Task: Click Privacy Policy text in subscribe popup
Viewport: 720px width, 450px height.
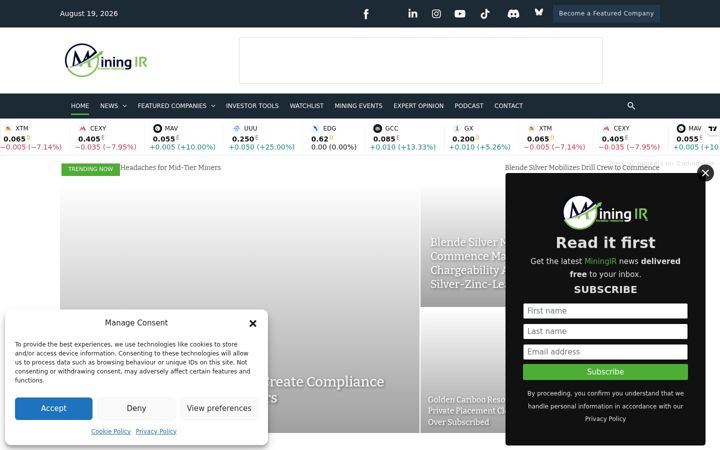Action: coord(605,419)
